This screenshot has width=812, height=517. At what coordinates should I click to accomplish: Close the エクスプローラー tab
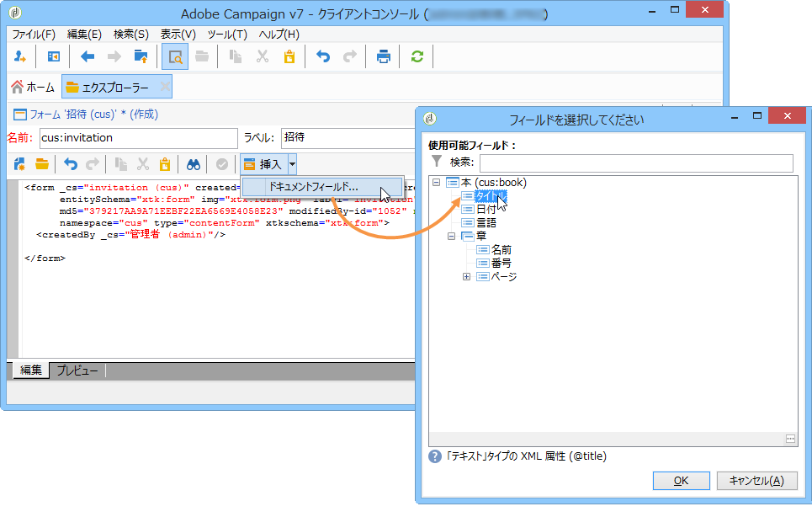tap(165, 87)
